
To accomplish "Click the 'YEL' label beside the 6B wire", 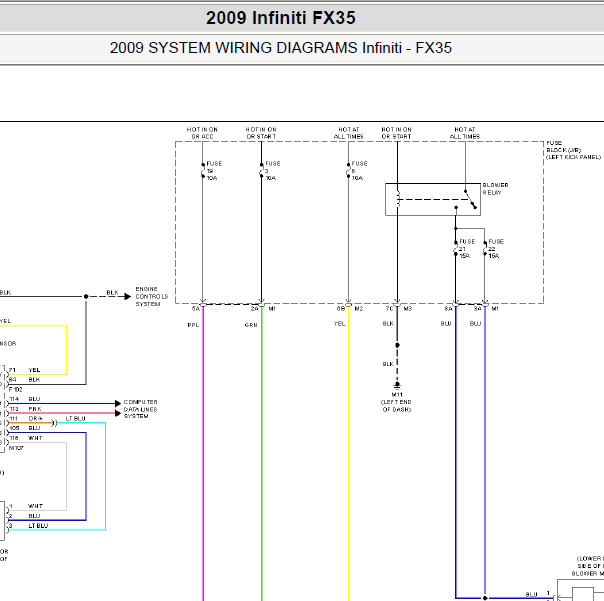I will click(x=339, y=324).
